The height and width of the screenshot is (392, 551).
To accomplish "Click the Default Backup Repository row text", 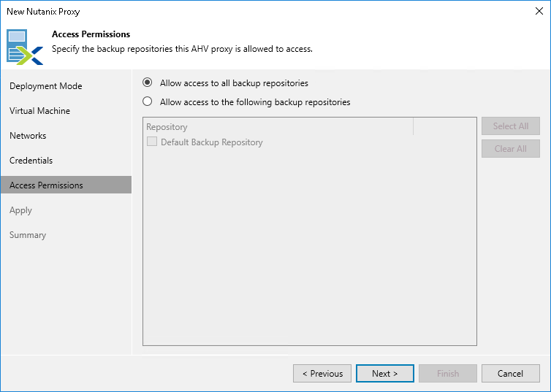I will pyautogui.click(x=212, y=142).
